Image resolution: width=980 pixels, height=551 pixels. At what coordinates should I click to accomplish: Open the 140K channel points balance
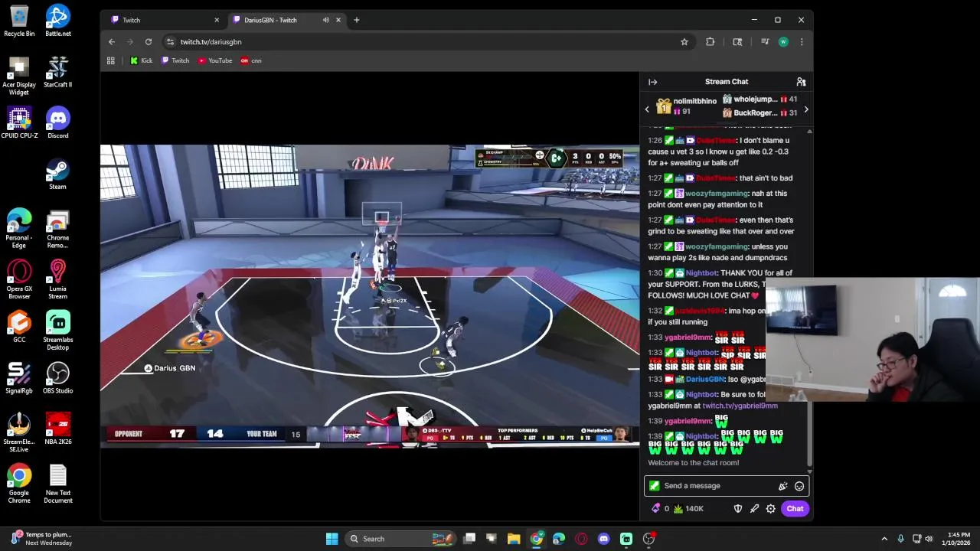688,509
